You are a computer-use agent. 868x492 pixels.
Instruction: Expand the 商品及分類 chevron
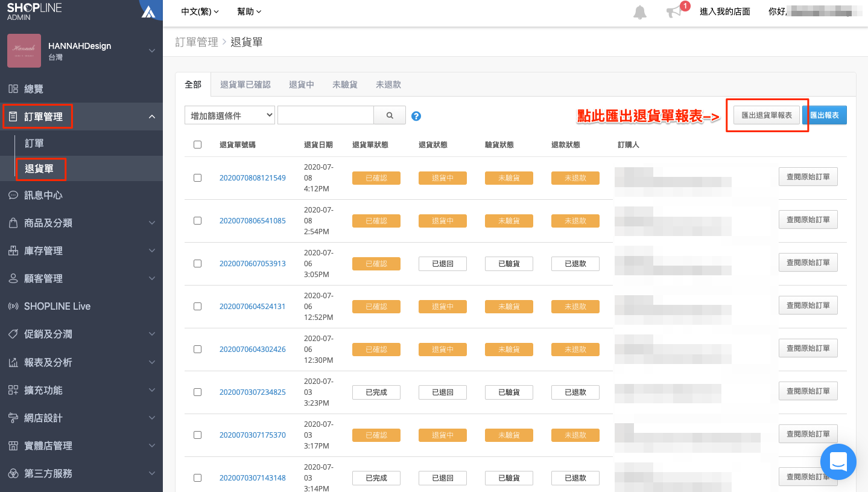(152, 223)
